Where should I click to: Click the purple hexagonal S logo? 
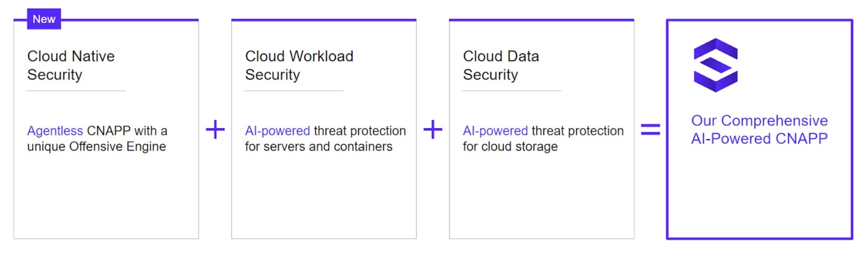[715, 65]
